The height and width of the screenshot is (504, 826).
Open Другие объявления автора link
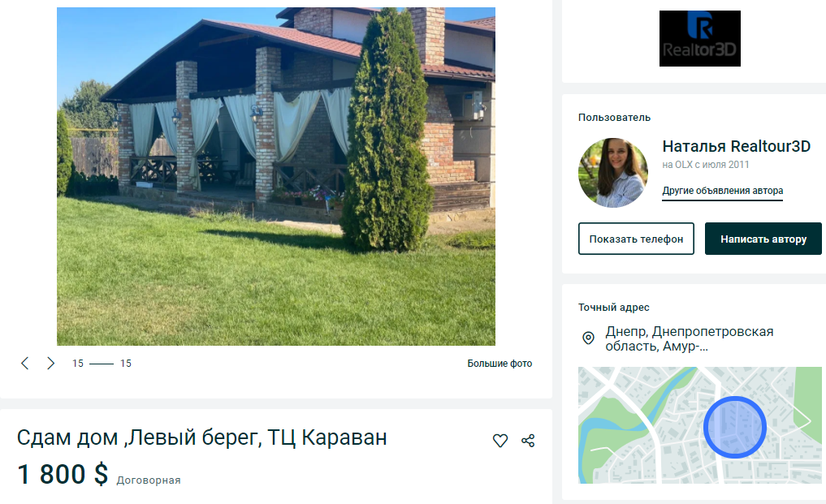click(x=722, y=191)
